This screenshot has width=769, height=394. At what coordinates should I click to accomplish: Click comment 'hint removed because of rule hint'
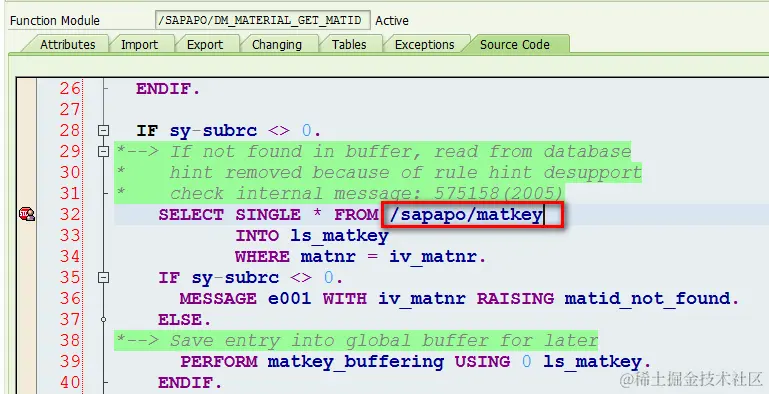click(x=351, y=173)
